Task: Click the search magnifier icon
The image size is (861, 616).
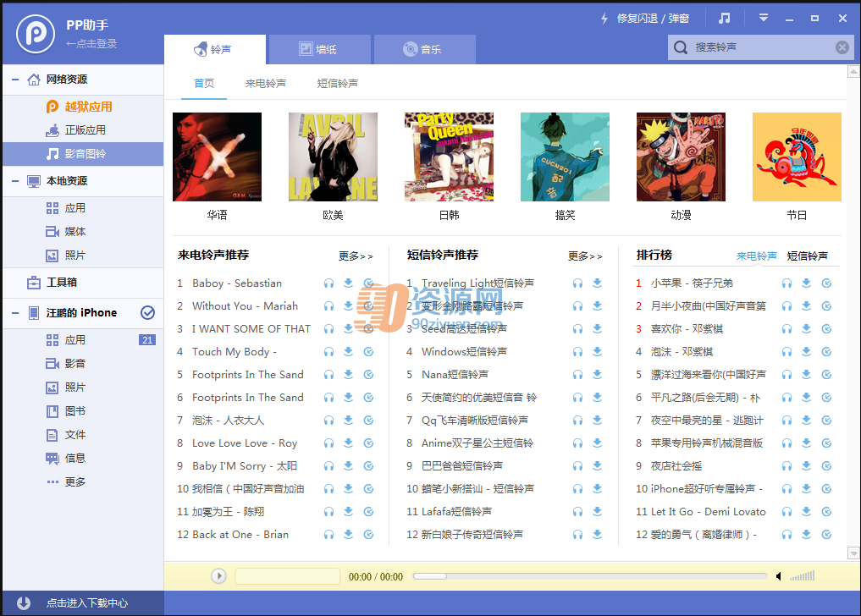Action: [x=681, y=47]
